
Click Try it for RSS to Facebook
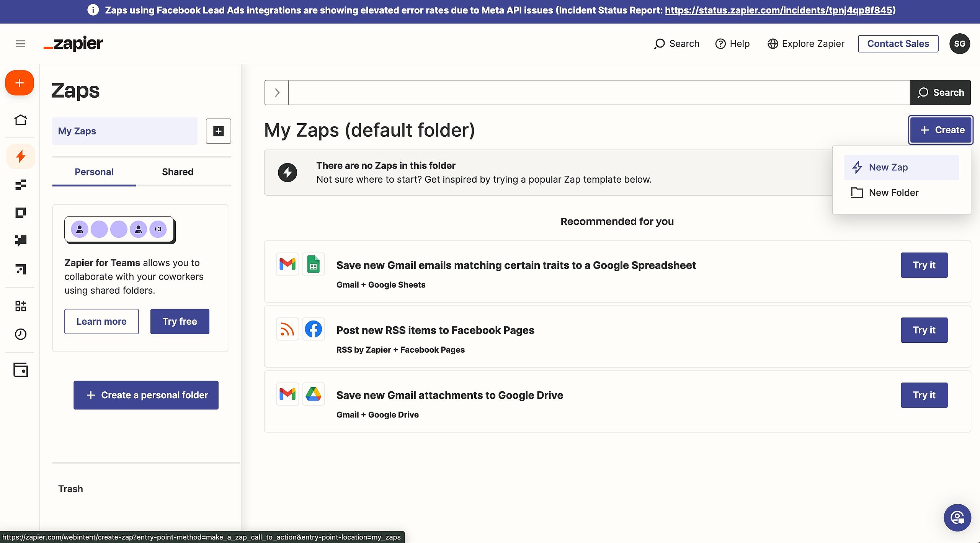coord(924,330)
